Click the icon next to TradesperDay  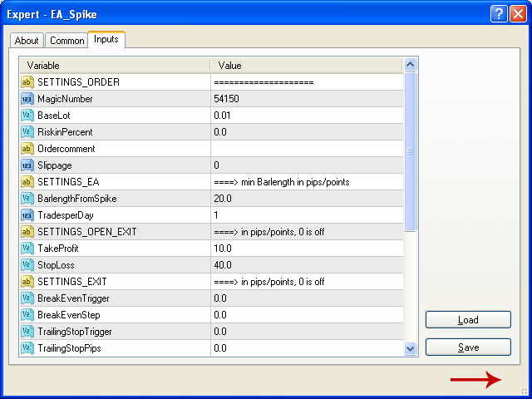point(27,215)
